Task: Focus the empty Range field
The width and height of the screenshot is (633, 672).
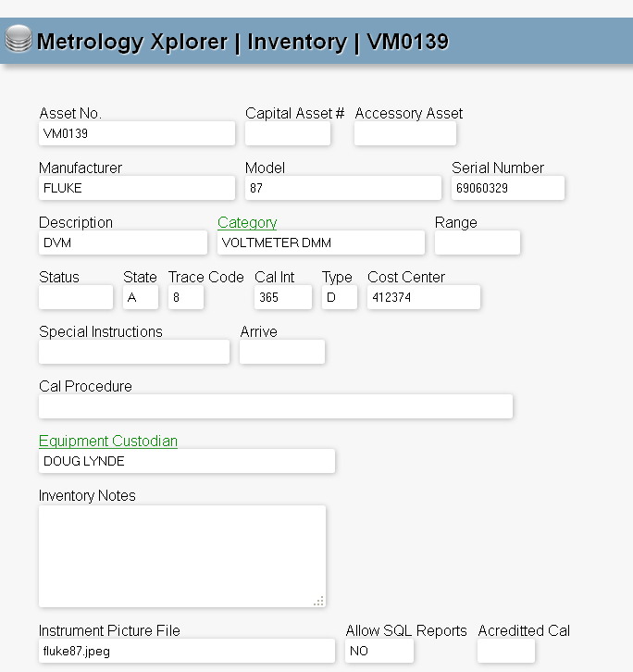Action: [478, 243]
